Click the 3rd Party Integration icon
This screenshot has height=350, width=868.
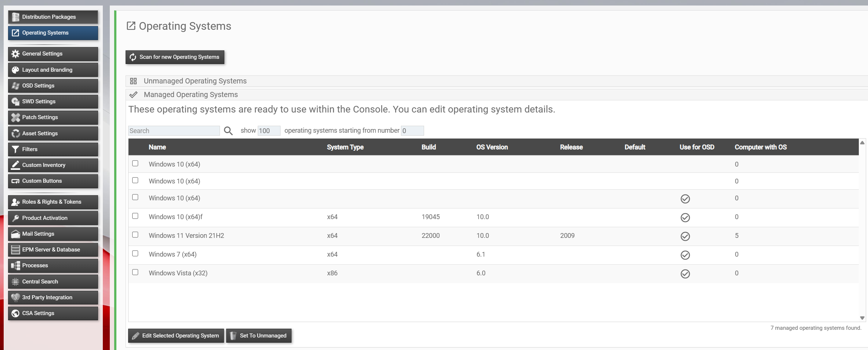[x=15, y=297]
